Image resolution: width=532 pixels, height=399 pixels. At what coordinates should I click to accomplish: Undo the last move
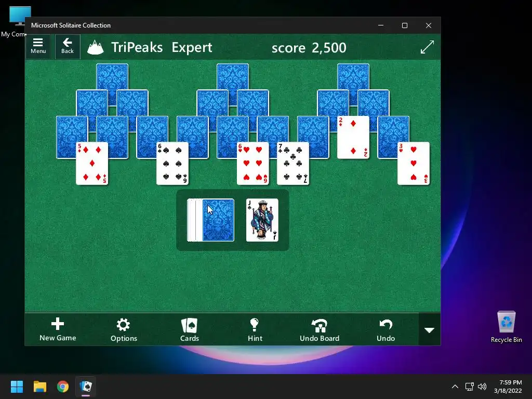[x=386, y=329]
